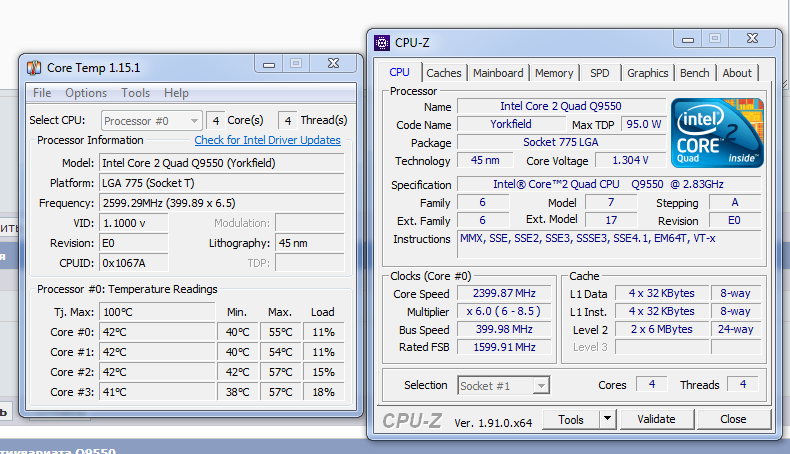790x454 pixels.
Task: Click the Cores count 4 in CPU-Z
Action: [x=652, y=384]
